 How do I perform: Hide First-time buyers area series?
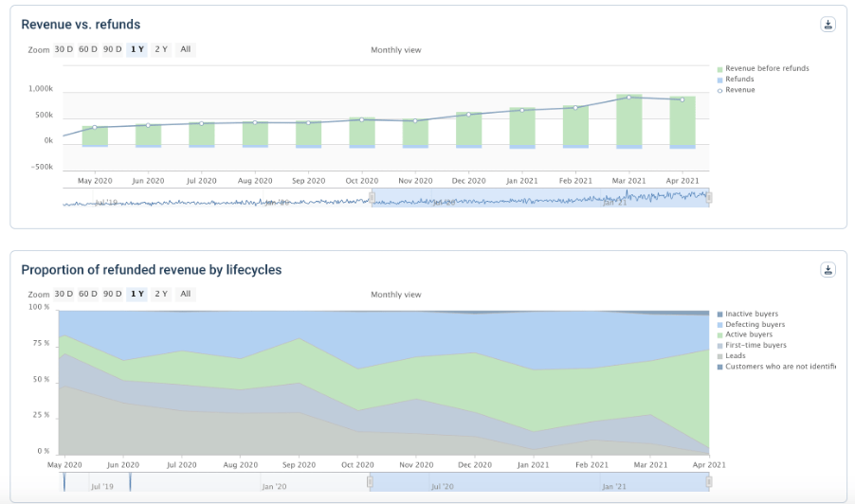[755, 345]
